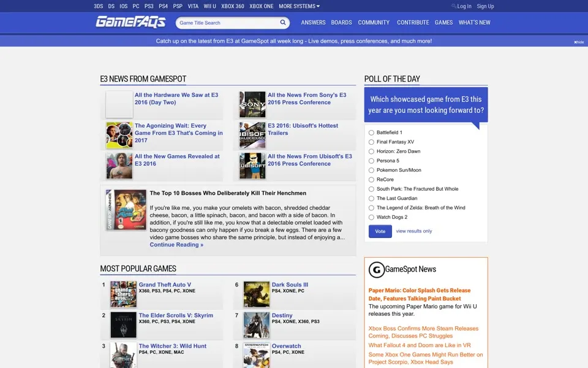Click the search magnifier icon
The height and width of the screenshot is (368, 588).
point(283,23)
